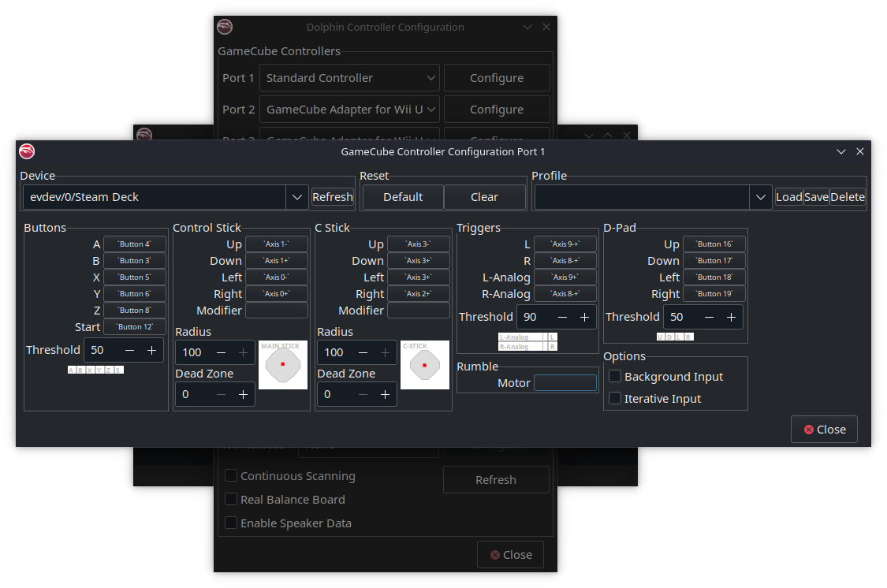The width and height of the screenshot is (887, 588).
Task: Click empty C Stick Modifier mapping
Action: pyautogui.click(x=419, y=310)
